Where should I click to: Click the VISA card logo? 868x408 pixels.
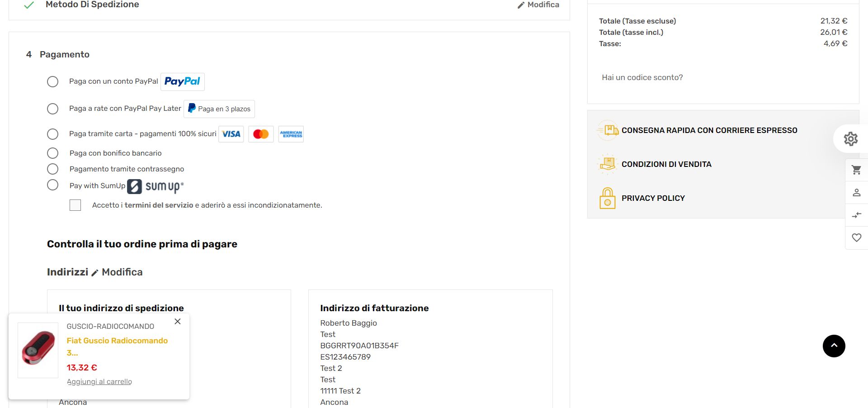pos(231,134)
